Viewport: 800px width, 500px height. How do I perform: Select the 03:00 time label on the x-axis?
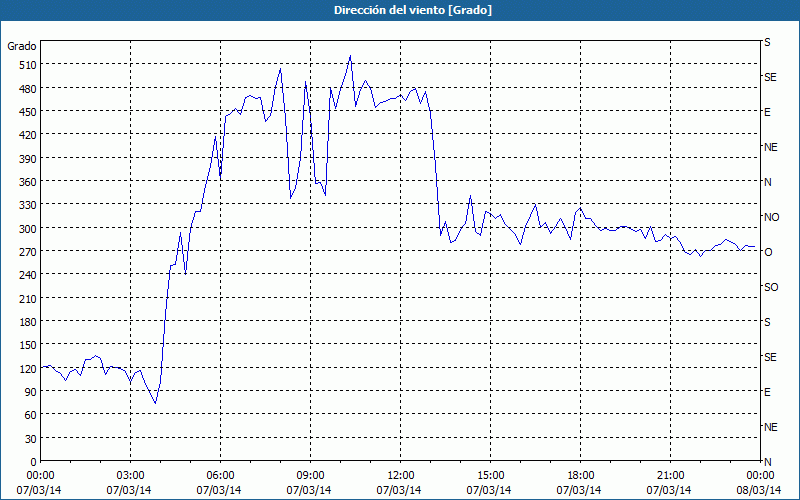(x=130, y=476)
